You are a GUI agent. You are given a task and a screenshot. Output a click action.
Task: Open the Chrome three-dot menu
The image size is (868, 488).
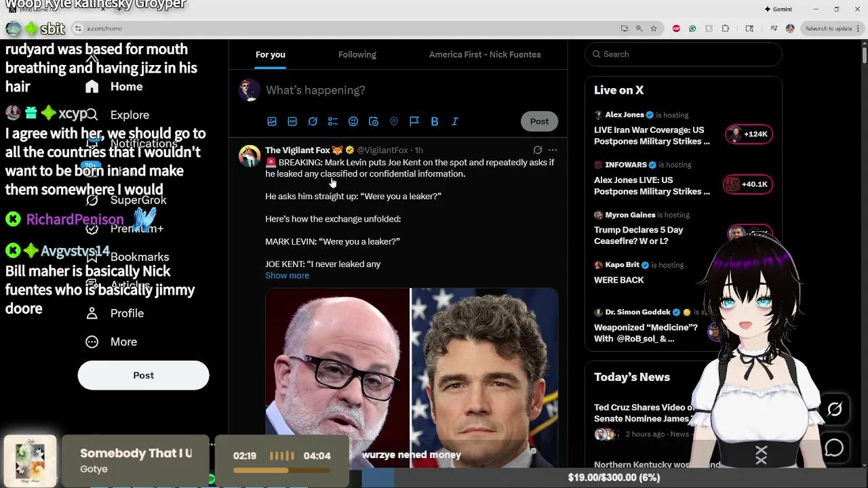pyautogui.click(x=860, y=28)
